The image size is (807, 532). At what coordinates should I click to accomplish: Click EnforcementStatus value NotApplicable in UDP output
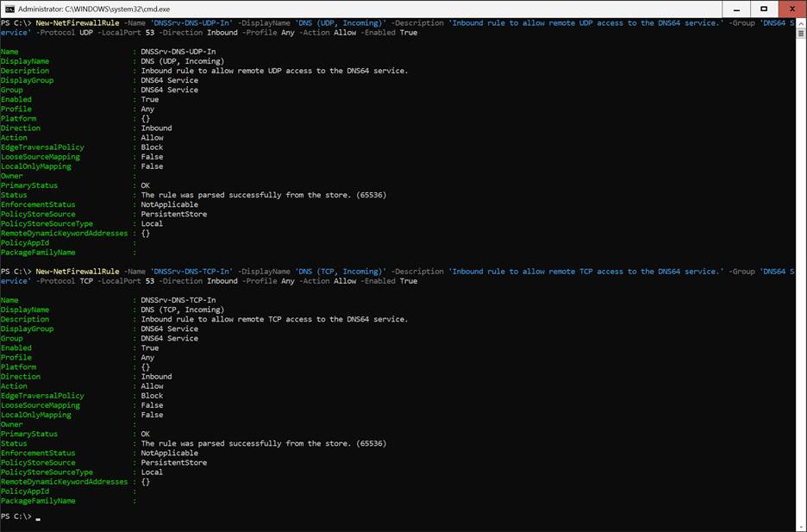point(169,204)
